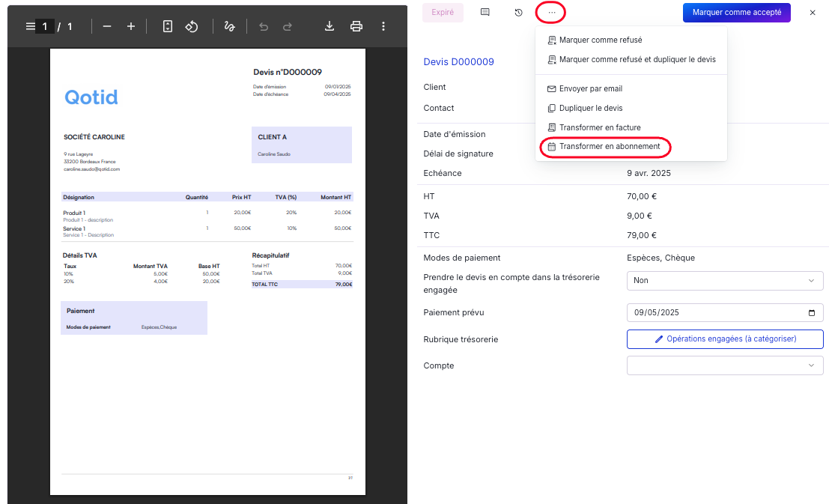Screen dimensions: 829x504
Task: Open PDF viewer more options menu
Action: click(x=383, y=26)
